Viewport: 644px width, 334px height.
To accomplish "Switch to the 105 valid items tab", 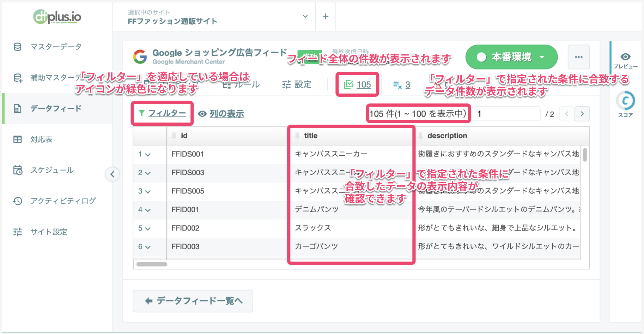I will 357,85.
